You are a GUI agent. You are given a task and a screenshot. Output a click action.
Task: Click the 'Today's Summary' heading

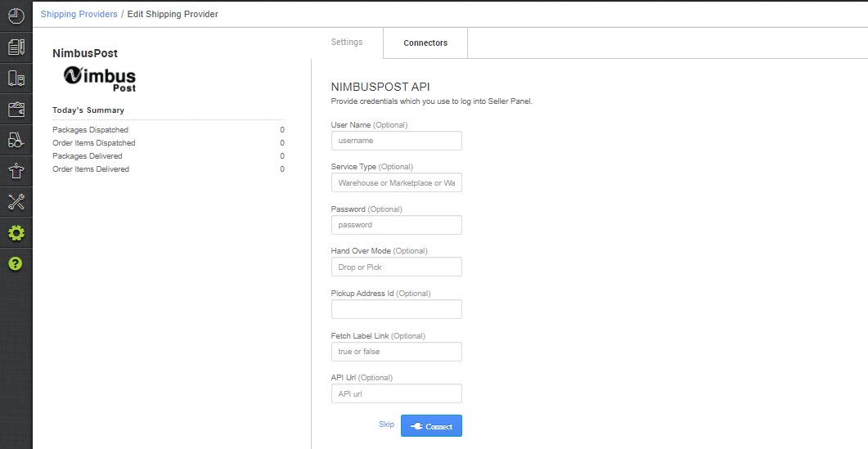pos(88,110)
